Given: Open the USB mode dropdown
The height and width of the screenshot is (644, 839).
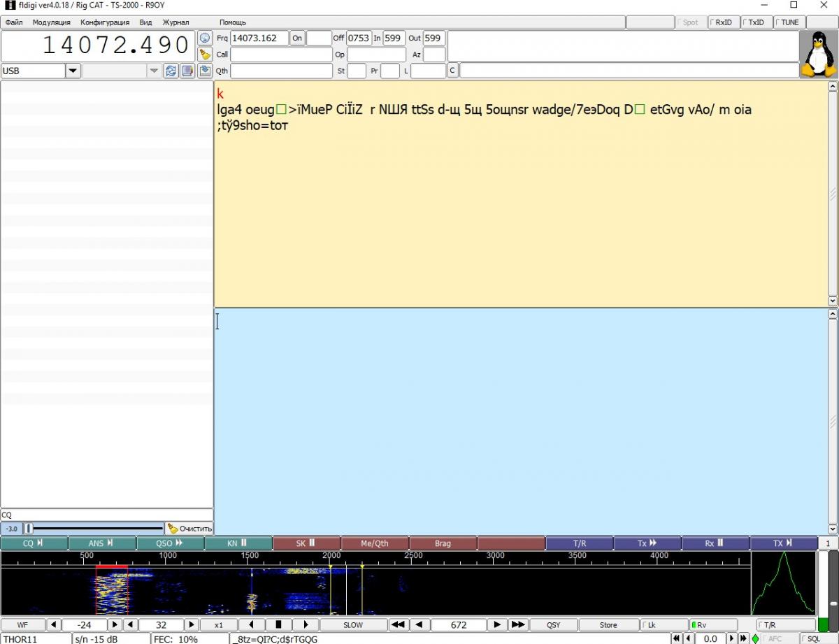Looking at the screenshot, I should pyautogui.click(x=73, y=71).
